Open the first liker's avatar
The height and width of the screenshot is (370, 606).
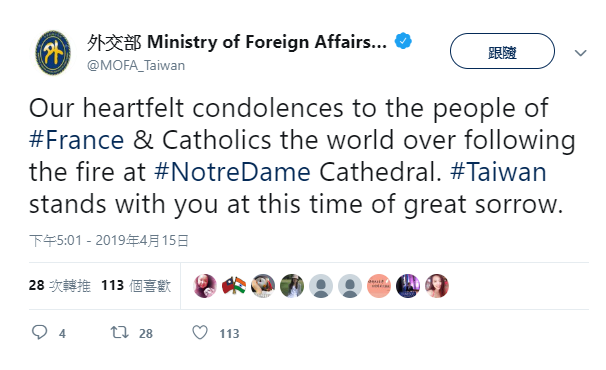205,286
